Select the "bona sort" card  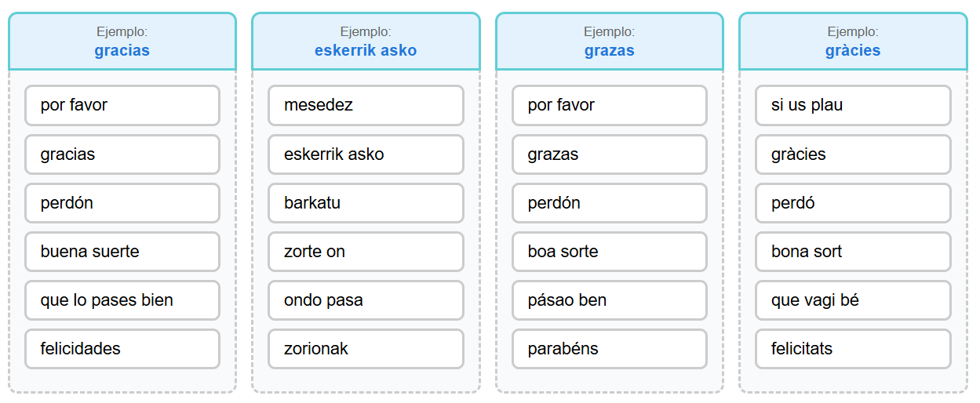(x=853, y=252)
